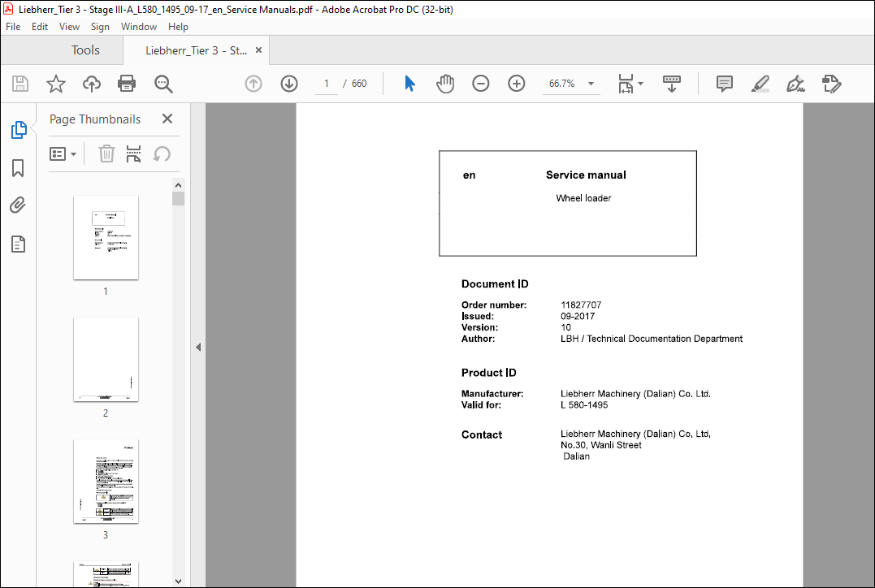Open the document content panel icon
Viewport: 875px width, 588px height.
[x=18, y=244]
